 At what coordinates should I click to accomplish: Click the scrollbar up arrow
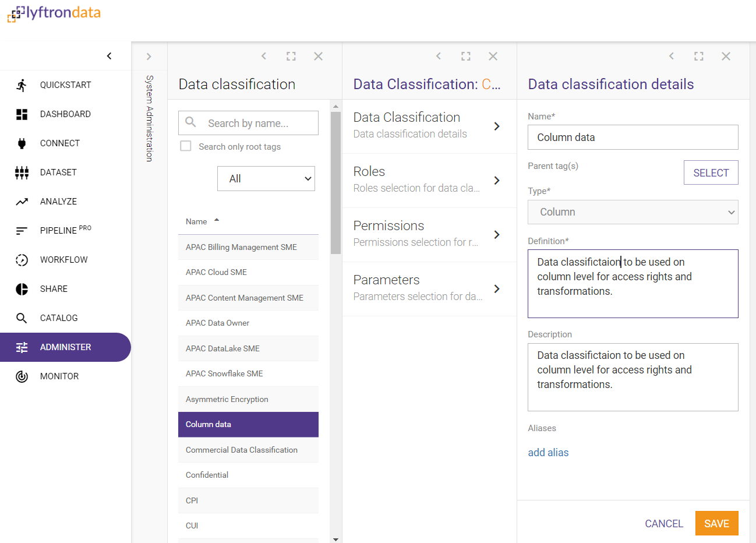(x=335, y=106)
